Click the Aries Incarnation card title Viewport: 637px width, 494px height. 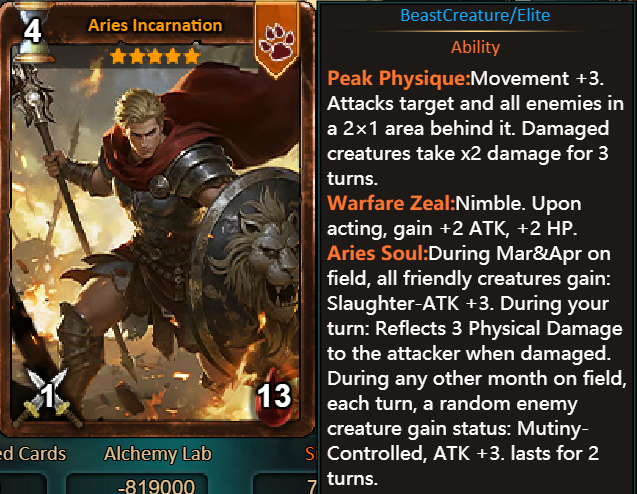[155, 25]
